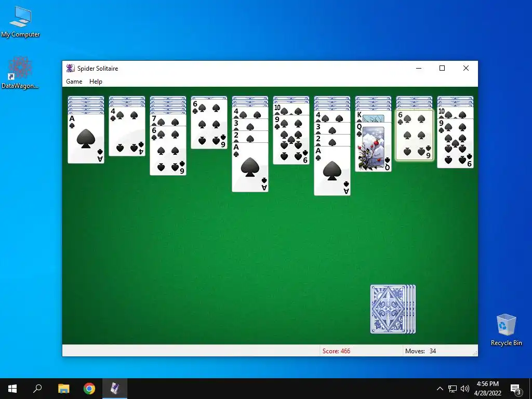532x399 pixels.
Task: Maximize the Spider Solitaire window
Action: click(442, 68)
